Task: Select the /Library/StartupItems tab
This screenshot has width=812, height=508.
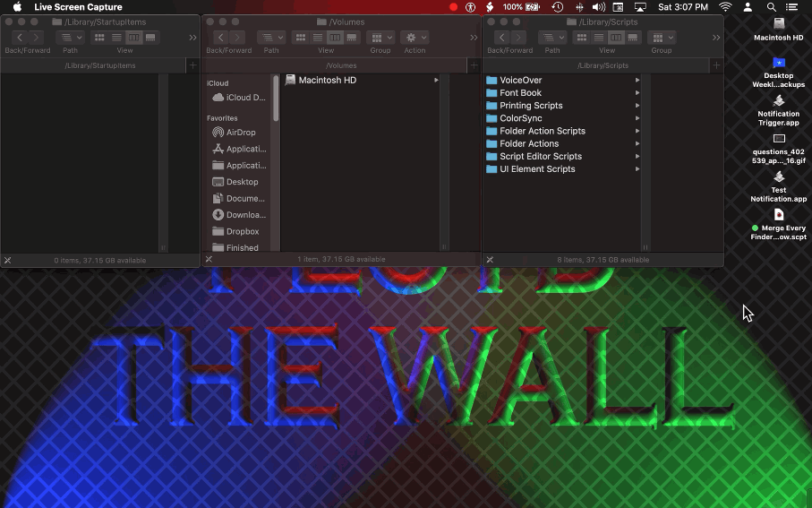Action: click(x=93, y=65)
